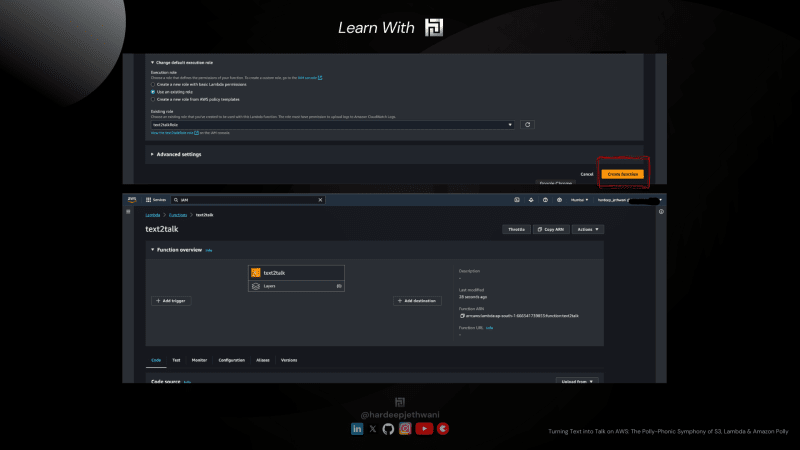
Task: Open the Mumbai region dropdown
Action: [579, 200]
